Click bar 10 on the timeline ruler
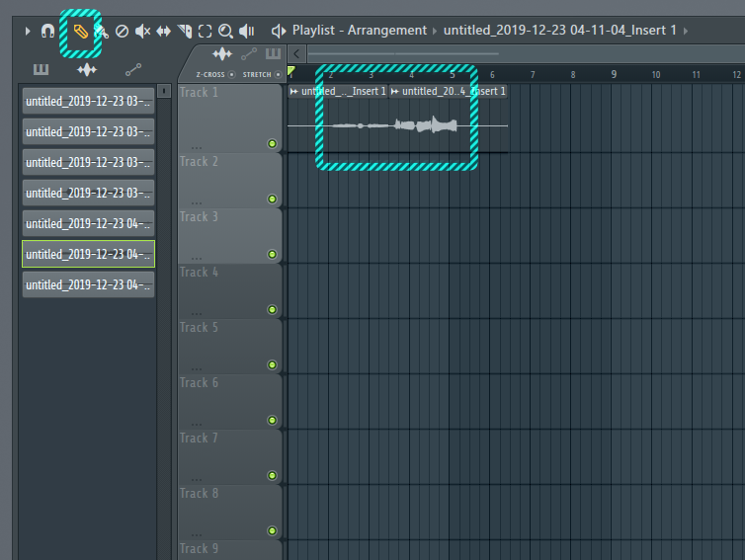The height and width of the screenshot is (560, 745). [656, 75]
